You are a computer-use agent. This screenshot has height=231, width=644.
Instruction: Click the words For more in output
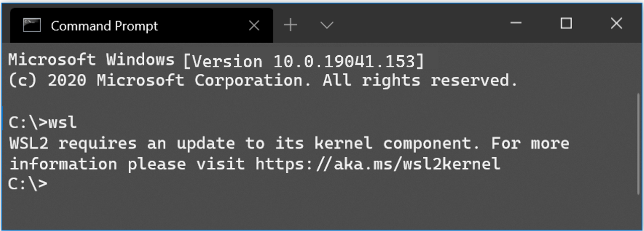(530, 143)
